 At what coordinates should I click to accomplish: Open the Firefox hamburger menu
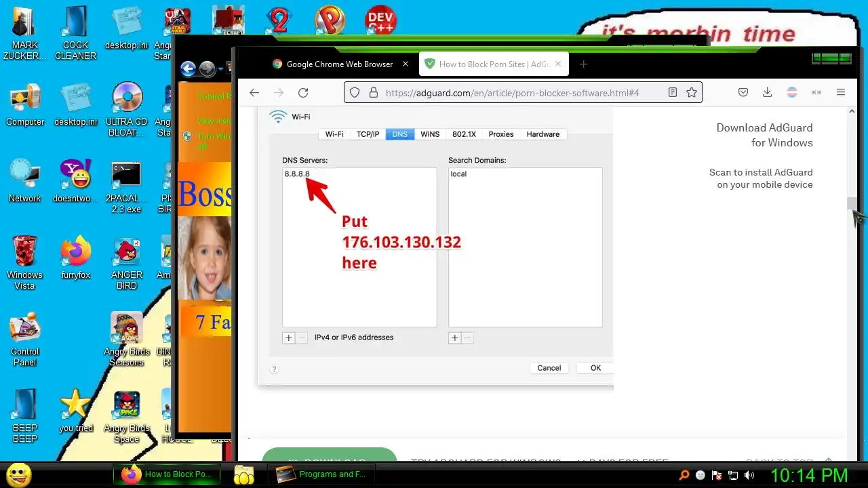841,93
